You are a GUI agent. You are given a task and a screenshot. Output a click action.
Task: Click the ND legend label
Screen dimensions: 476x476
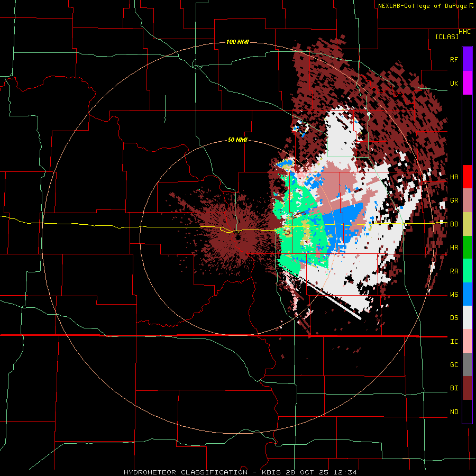pos(454,412)
